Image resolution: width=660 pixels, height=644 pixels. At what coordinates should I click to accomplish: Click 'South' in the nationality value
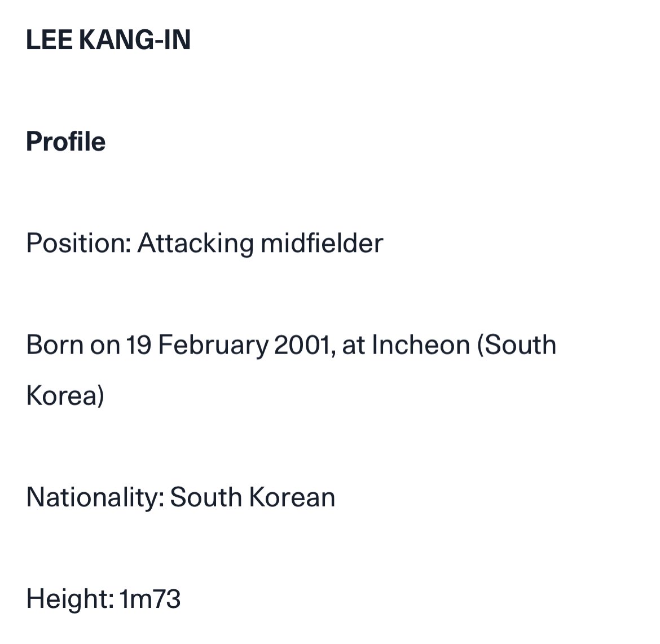[x=206, y=497]
